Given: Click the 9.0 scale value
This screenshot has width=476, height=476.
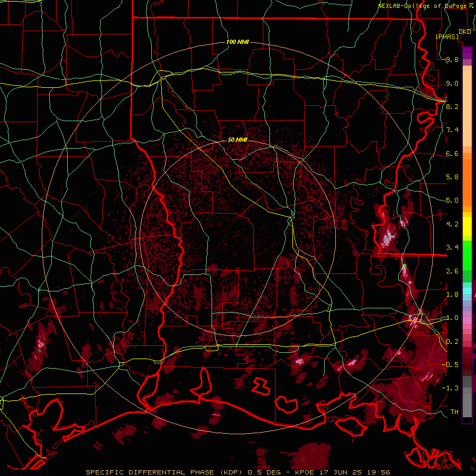Looking at the screenshot, I should pos(452,83).
